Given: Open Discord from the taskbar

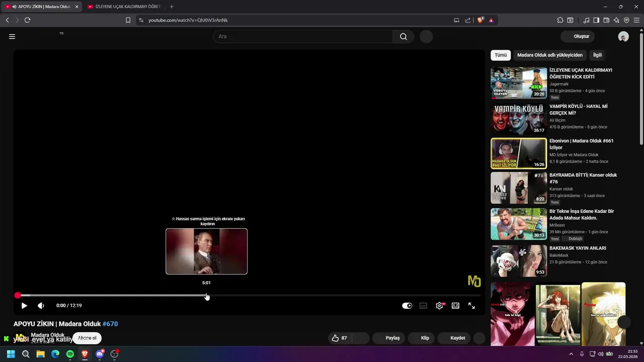Looking at the screenshot, I should point(100,354).
